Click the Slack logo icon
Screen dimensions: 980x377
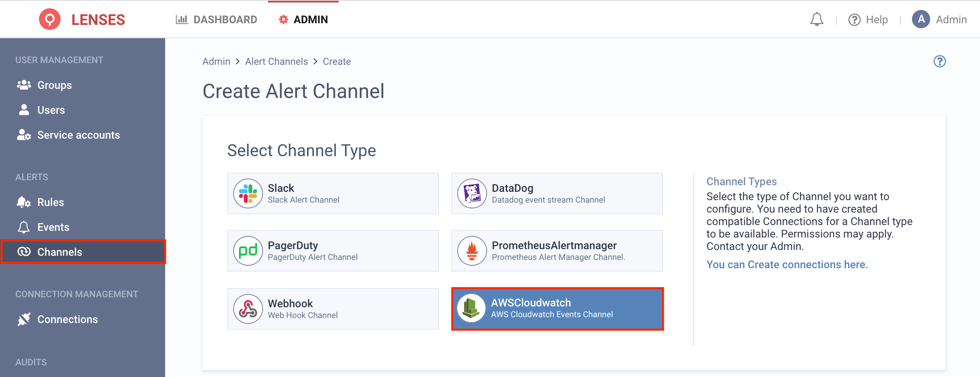pyautogui.click(x=248, y=193)
